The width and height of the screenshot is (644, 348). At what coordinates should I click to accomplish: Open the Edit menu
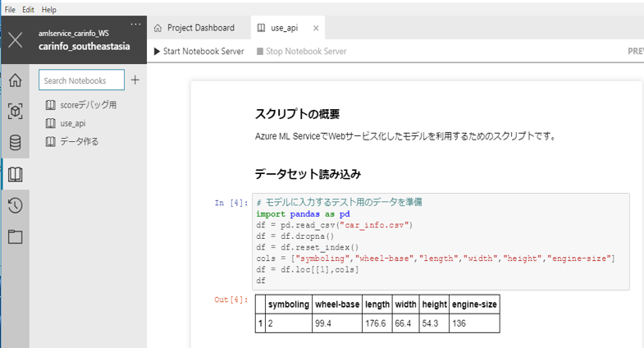coord(29,10)
